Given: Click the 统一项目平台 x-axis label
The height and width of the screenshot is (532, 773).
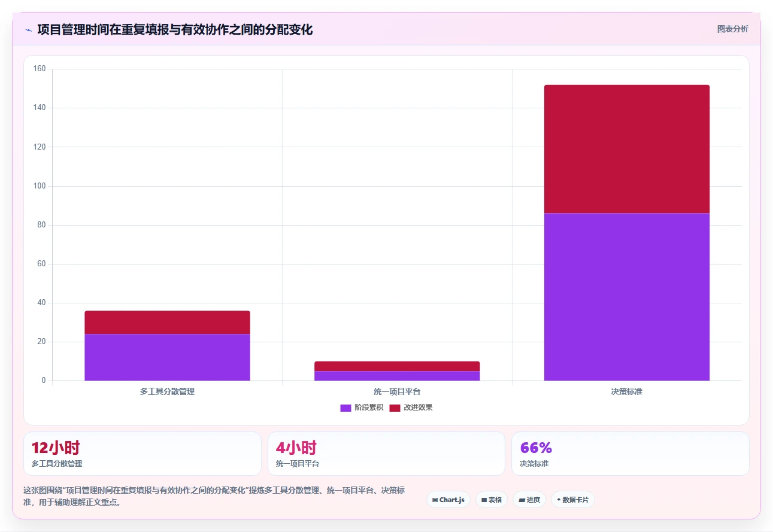Looking at the screenshot, I should pyautogui.click(x=397, y=391).
